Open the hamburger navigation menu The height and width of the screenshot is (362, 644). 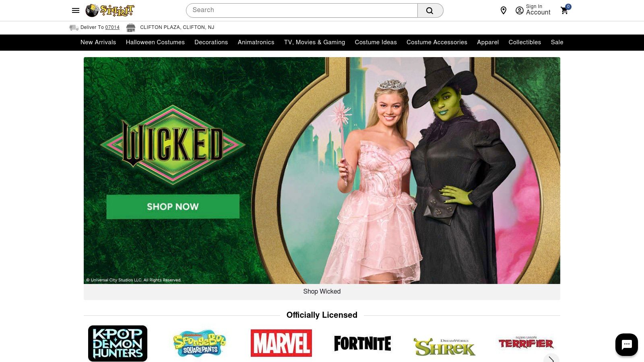tap(76, 10)
